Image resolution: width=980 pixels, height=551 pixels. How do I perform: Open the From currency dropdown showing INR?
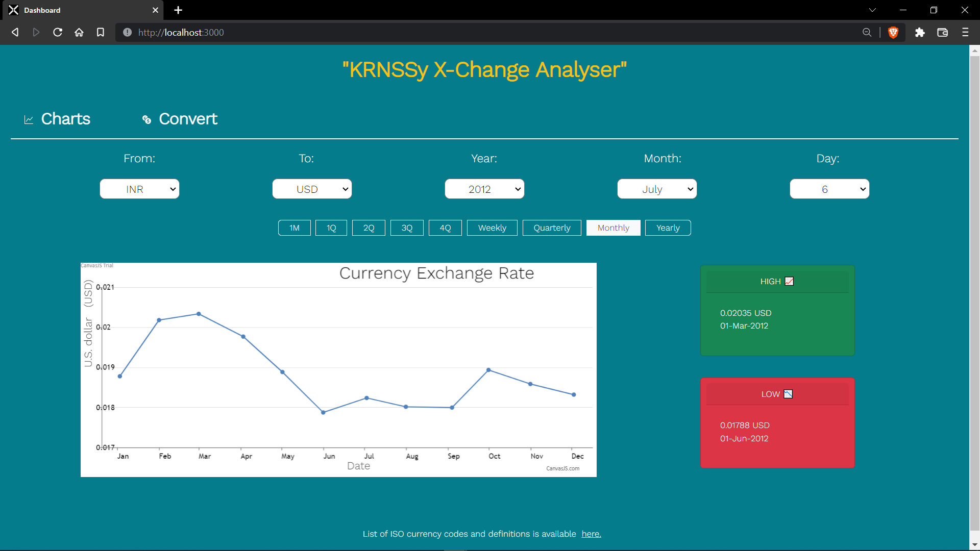[139, 189]
